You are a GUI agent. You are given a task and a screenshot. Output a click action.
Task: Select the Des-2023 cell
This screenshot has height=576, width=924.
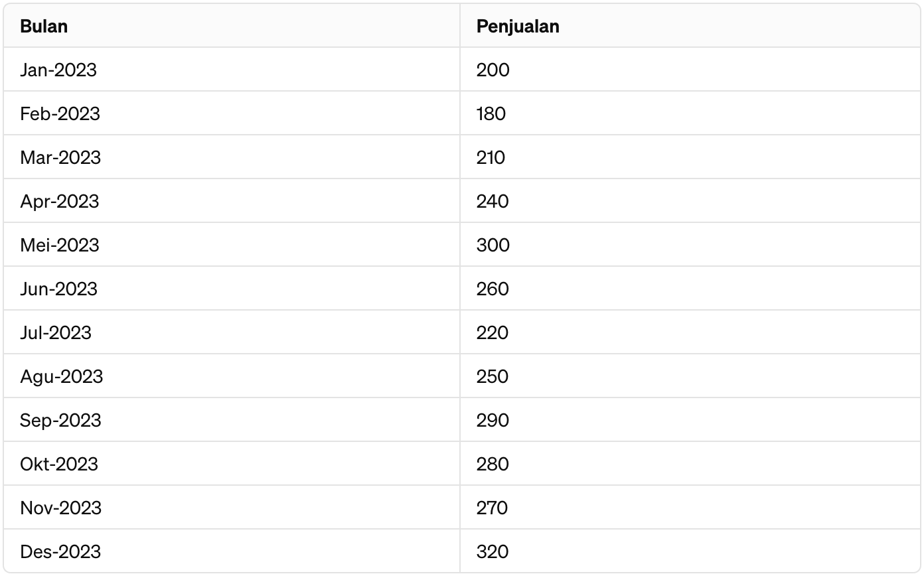pos(232,551)
